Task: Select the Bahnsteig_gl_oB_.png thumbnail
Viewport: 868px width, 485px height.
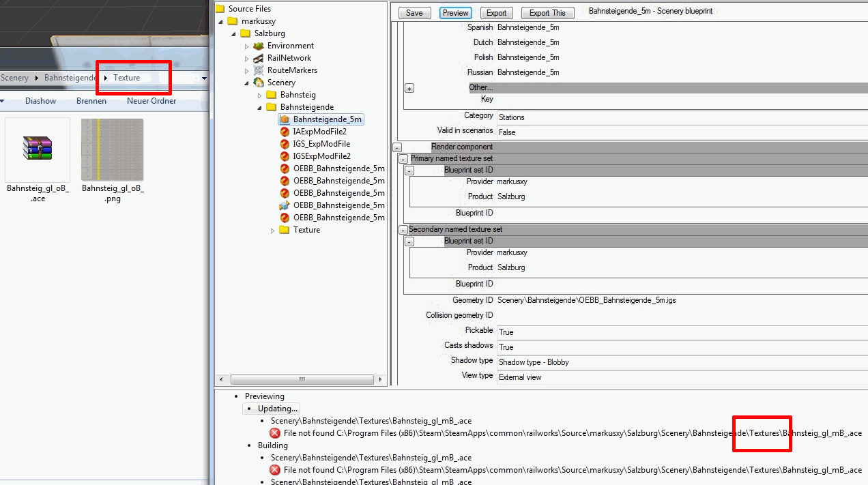Action: pos(112,150)
